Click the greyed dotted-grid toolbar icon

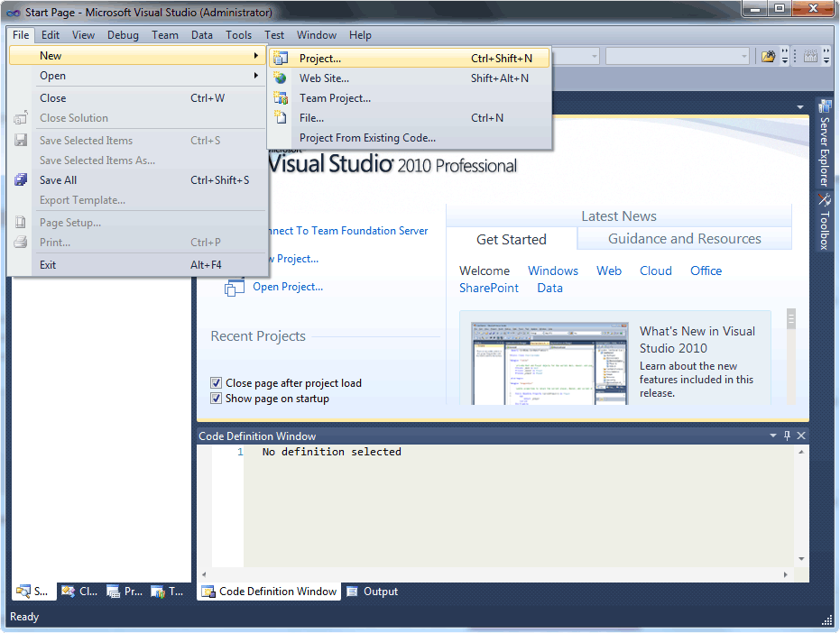pos(810,56)
